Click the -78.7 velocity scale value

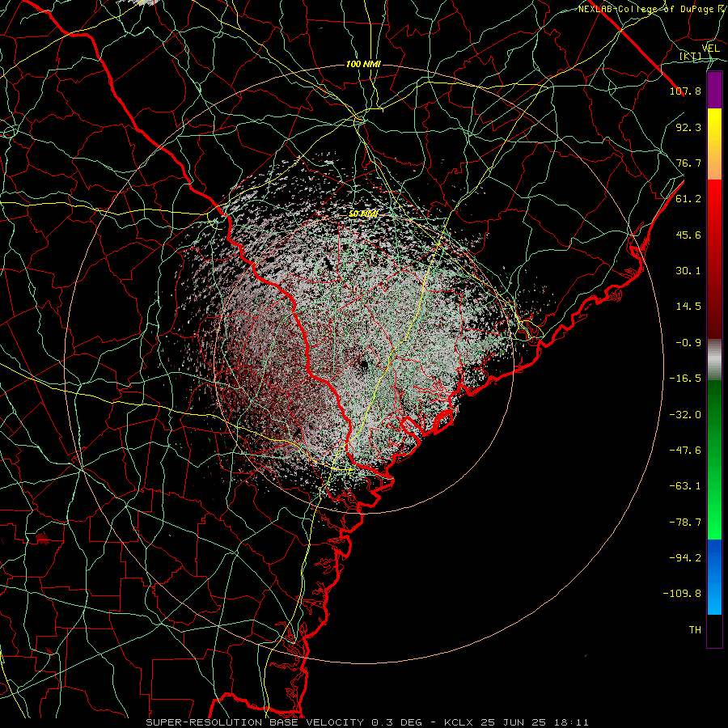685,523
